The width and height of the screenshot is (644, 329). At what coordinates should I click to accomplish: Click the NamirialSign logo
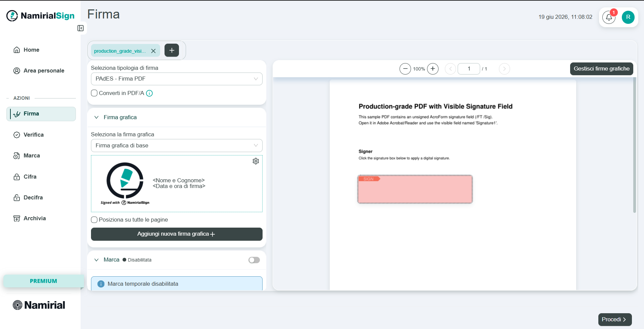pyautogui.click(x=41, y=16)
